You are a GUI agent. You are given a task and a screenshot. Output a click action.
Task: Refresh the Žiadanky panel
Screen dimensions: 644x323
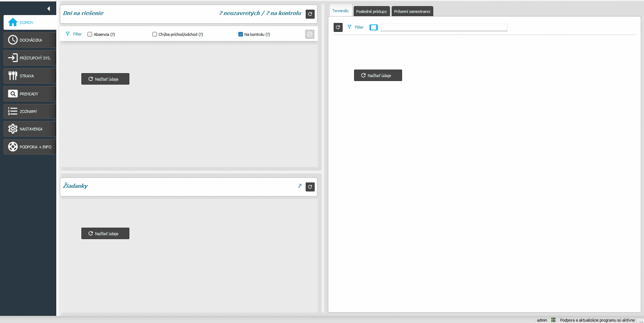click(310, 187)
